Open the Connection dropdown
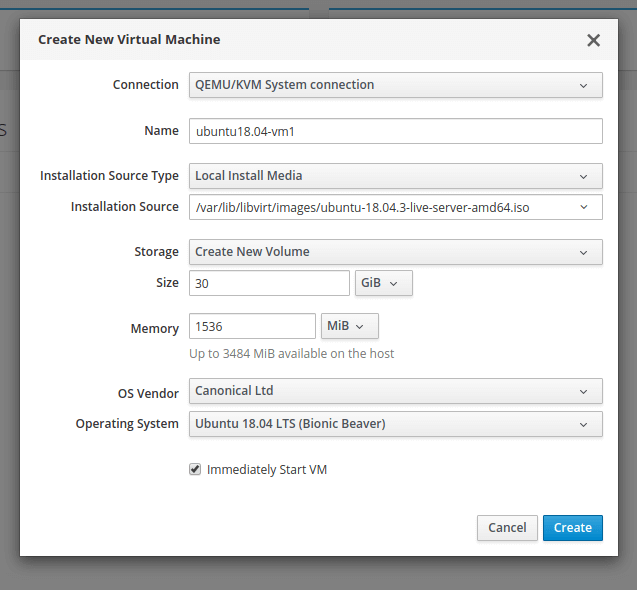Viewport: 637px width, 590px height. pyautogui.click(x=395, y=85)
